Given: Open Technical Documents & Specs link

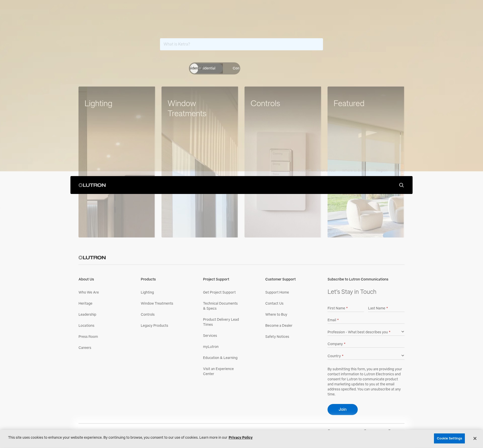Looking at the screenshot, I should pyautogui.click(x=220, y=306).
